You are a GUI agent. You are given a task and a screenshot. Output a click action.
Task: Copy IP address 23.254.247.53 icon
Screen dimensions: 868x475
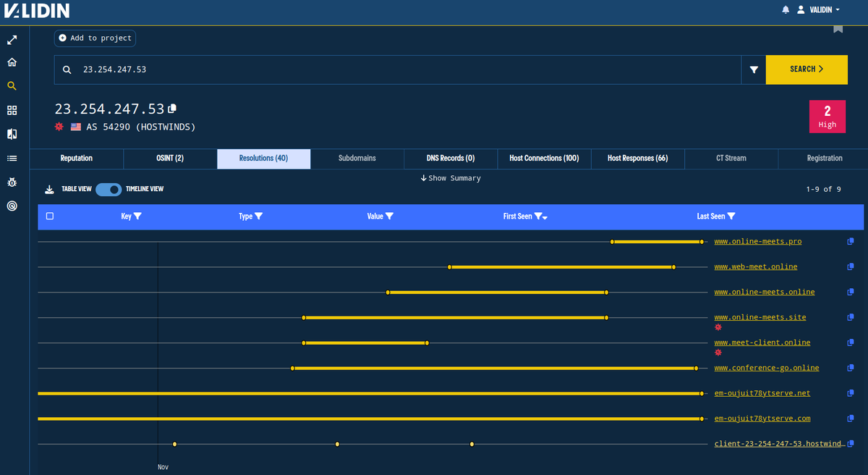[x=172, y=109]
